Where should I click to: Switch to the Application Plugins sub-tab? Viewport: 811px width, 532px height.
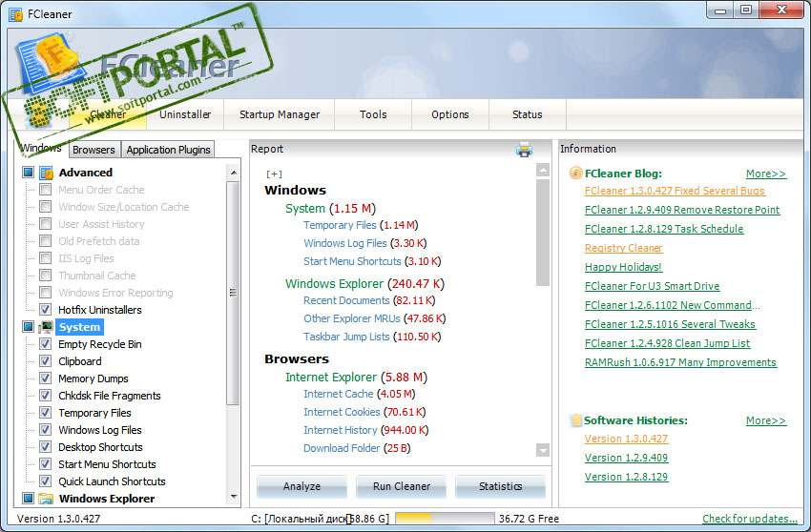click(168, 150)
